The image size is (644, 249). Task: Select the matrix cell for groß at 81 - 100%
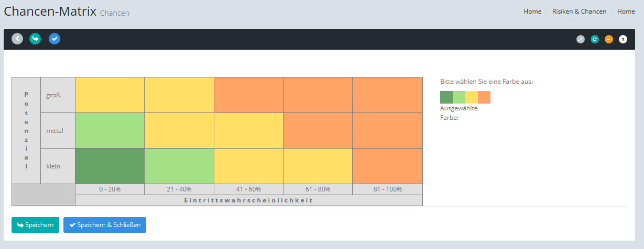(387, 95)
